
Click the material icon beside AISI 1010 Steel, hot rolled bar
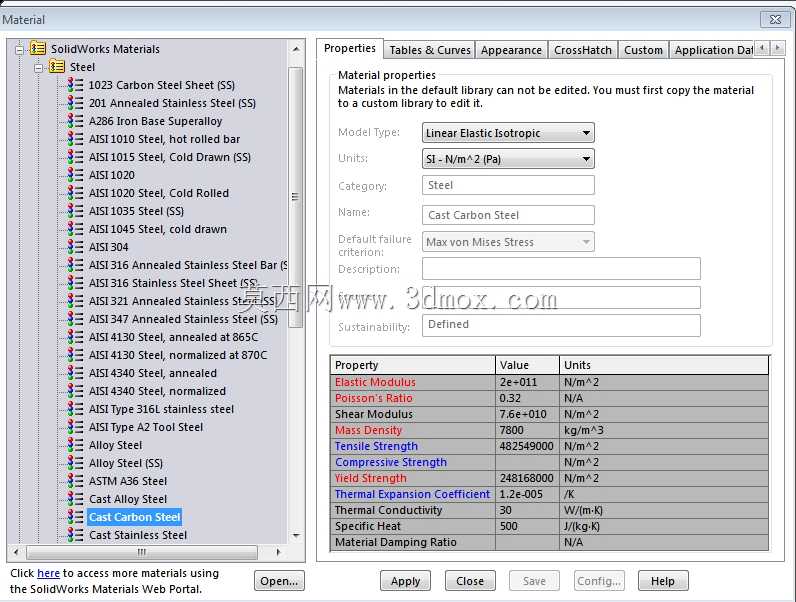[76, 139]
